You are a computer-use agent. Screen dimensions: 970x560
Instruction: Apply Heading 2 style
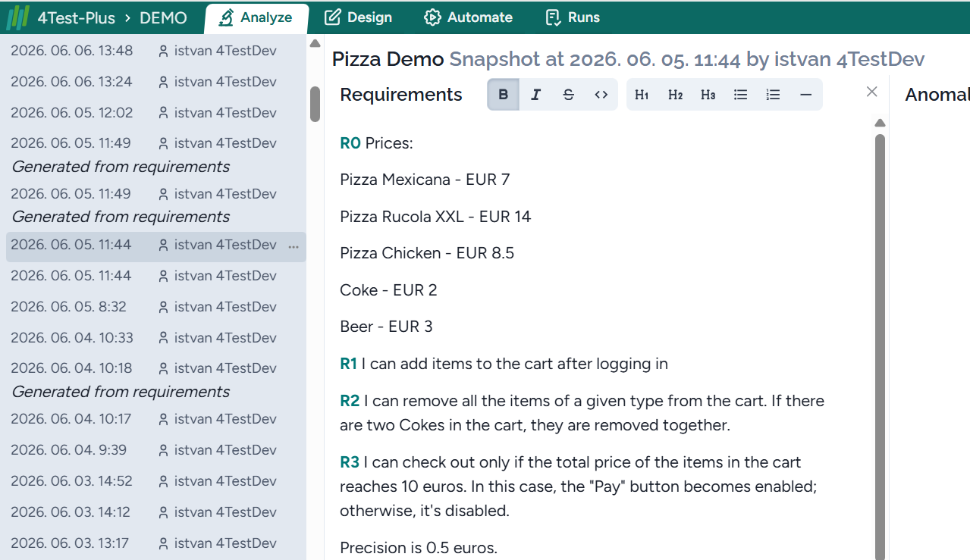675,95
